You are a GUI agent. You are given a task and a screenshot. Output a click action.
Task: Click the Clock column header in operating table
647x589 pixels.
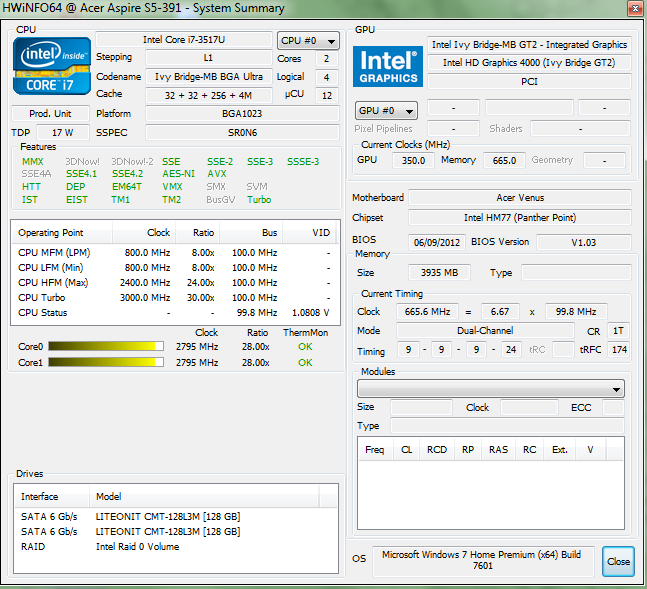click(x=144, y=233)
